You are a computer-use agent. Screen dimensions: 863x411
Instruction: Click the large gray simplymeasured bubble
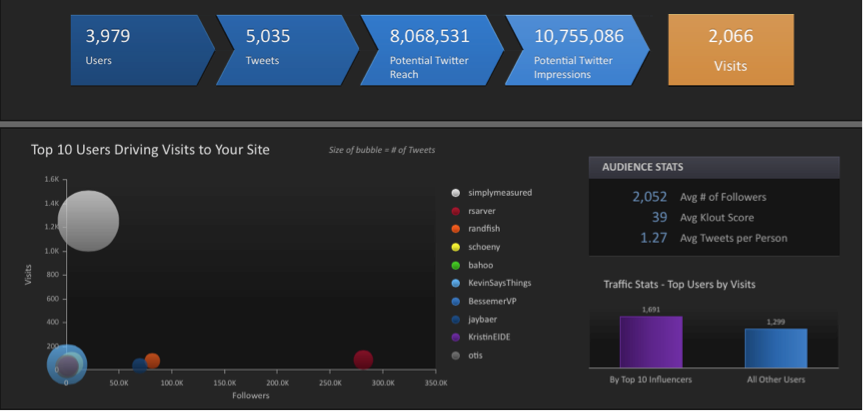[88, 221]
